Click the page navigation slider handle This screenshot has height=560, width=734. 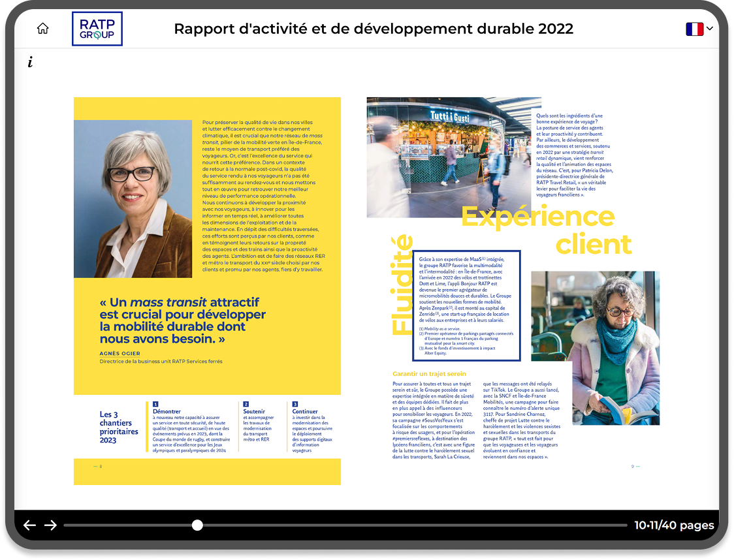coord(197,525)
